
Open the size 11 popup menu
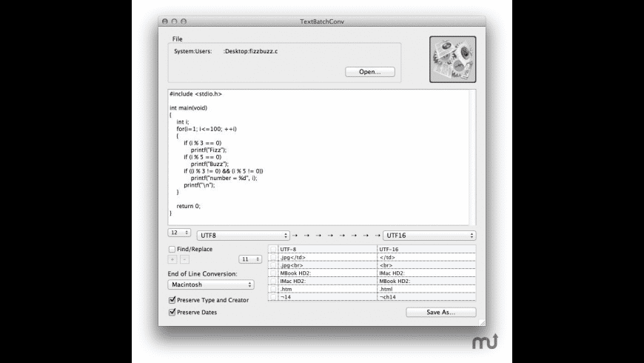[250, 259]
